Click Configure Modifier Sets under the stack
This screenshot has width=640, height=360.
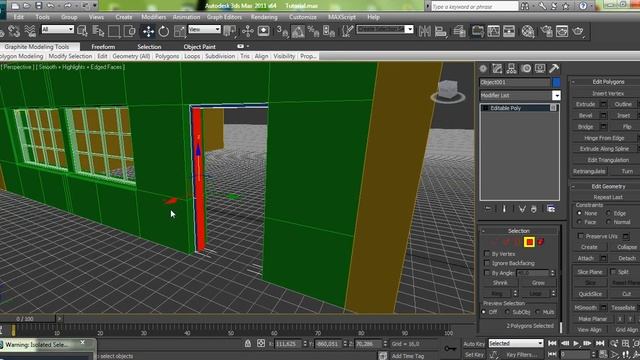pyautogui.click(x=551, y=209)
